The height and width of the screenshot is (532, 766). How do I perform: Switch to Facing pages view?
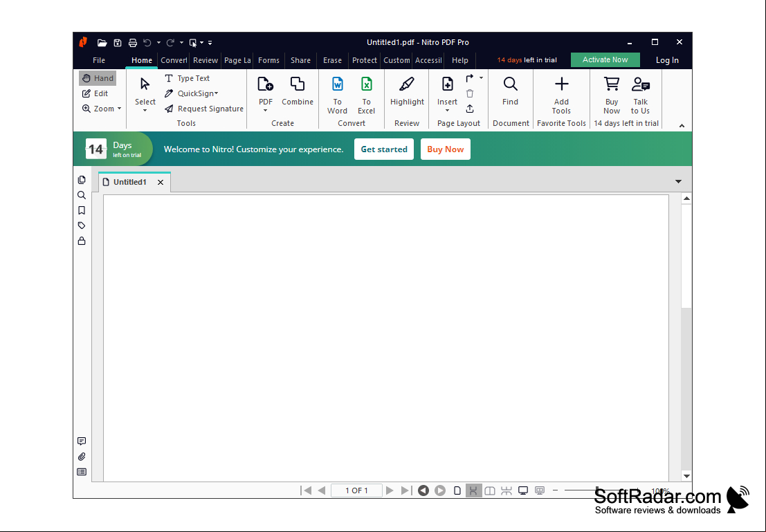click(489, 490)
